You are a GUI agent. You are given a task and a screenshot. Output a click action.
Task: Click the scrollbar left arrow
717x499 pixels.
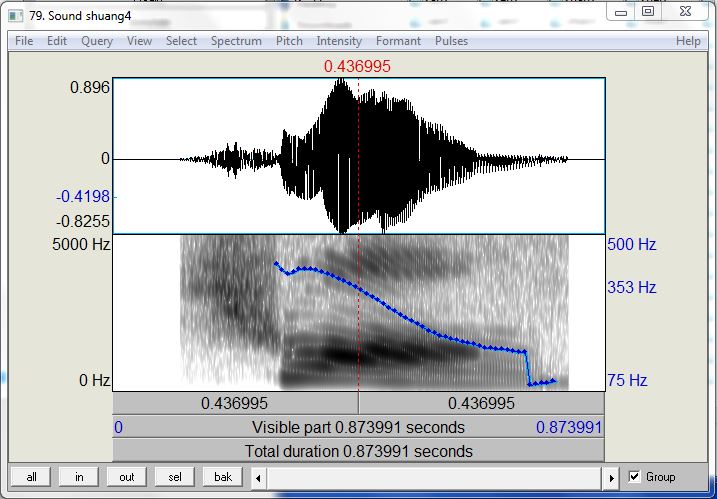pyautogui.click(x=258, y=478)
